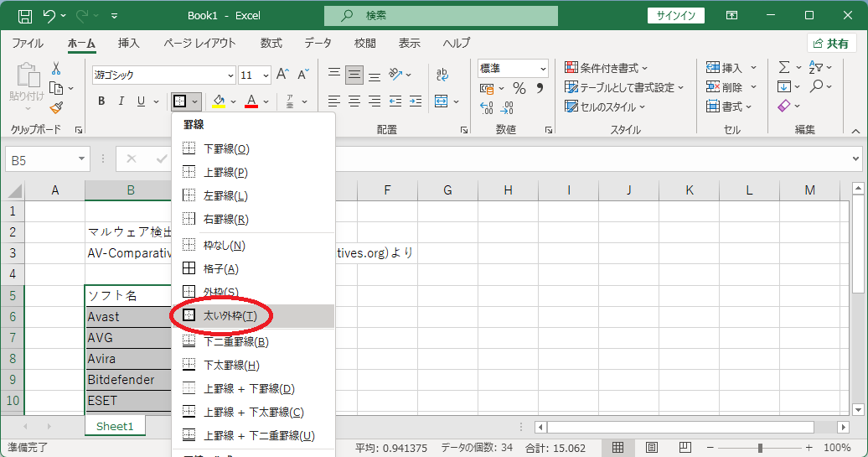
Task: Decrease font size with the small A icon
Action: click(x=302, y=75)
